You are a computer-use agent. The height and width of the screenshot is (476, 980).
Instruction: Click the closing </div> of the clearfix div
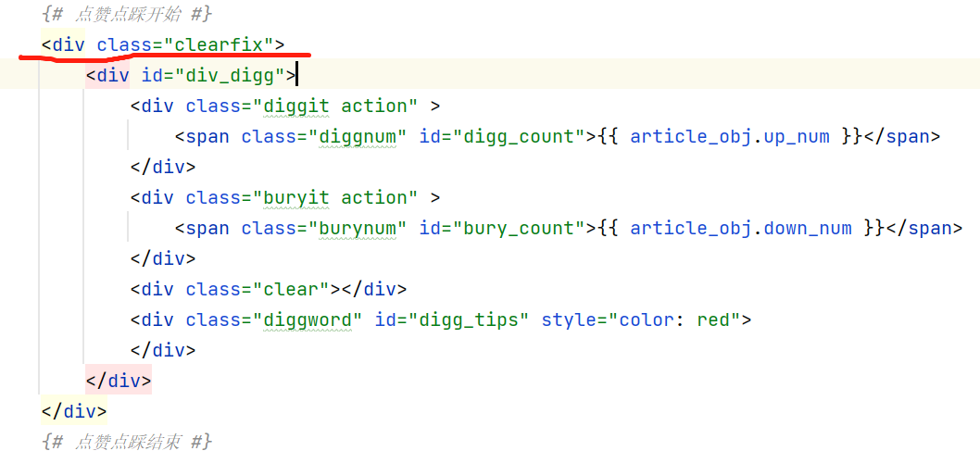(x=74, y=411)
